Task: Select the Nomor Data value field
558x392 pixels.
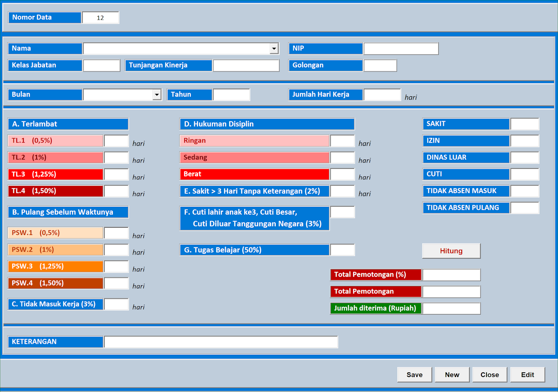Action: click(100, 17)
